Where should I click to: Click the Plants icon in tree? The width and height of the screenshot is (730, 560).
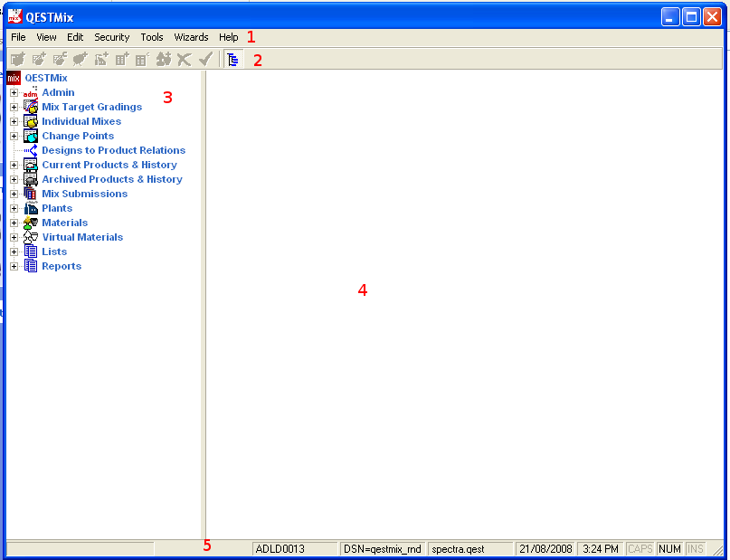tap(31, 208)
